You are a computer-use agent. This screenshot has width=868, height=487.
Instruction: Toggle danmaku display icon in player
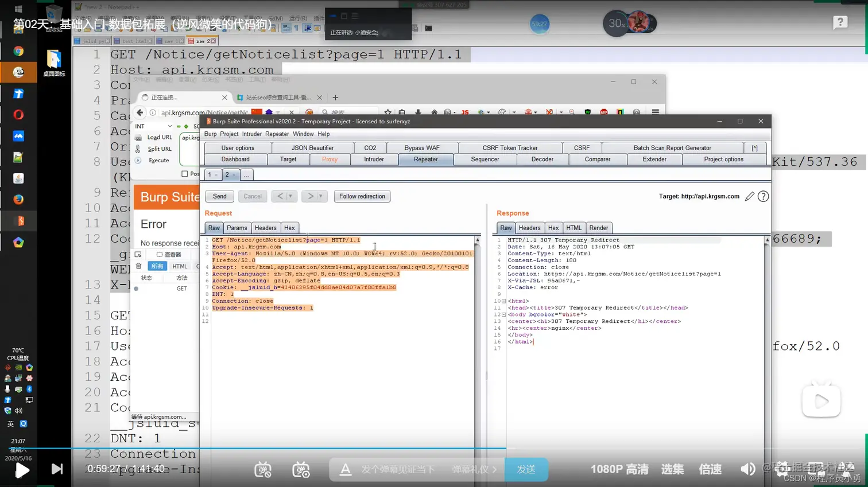click(263, 469)
